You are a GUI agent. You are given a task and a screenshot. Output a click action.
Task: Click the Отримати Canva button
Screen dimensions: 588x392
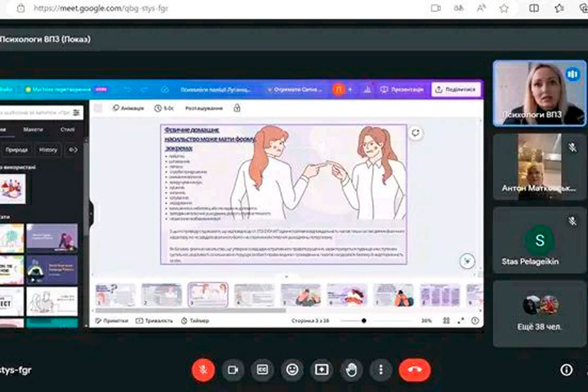[x=295, y=90]
